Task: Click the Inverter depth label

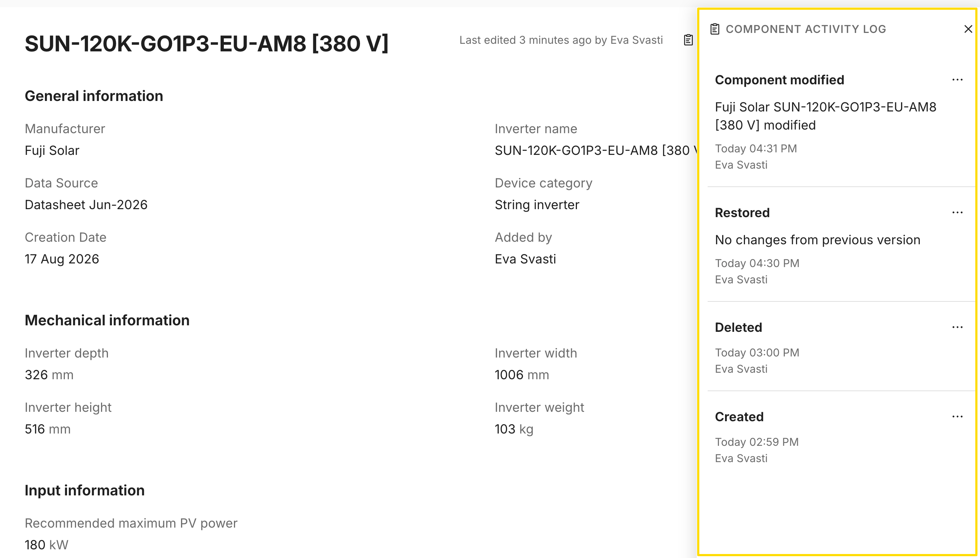Action: [x=67, y=353]
